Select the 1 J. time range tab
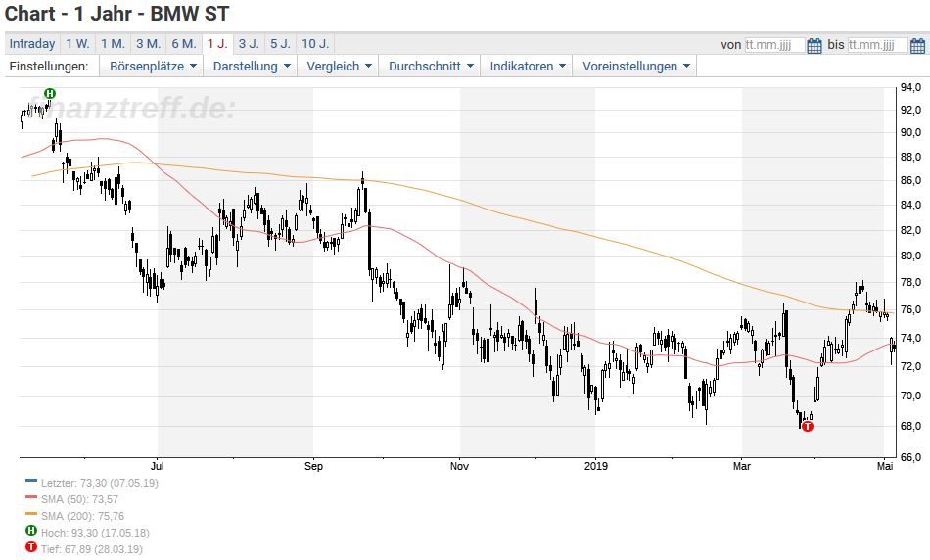The image size is (930, 560). (217, 44)
